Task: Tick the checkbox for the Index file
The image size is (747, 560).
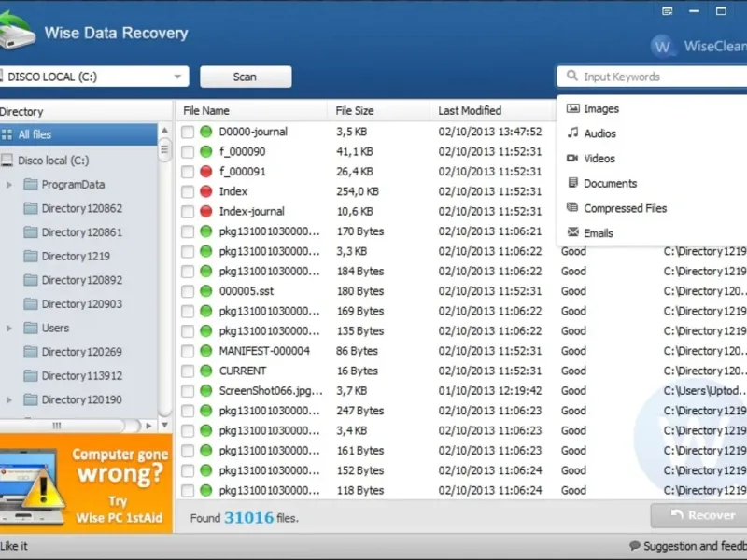Action: coord(188,192)
